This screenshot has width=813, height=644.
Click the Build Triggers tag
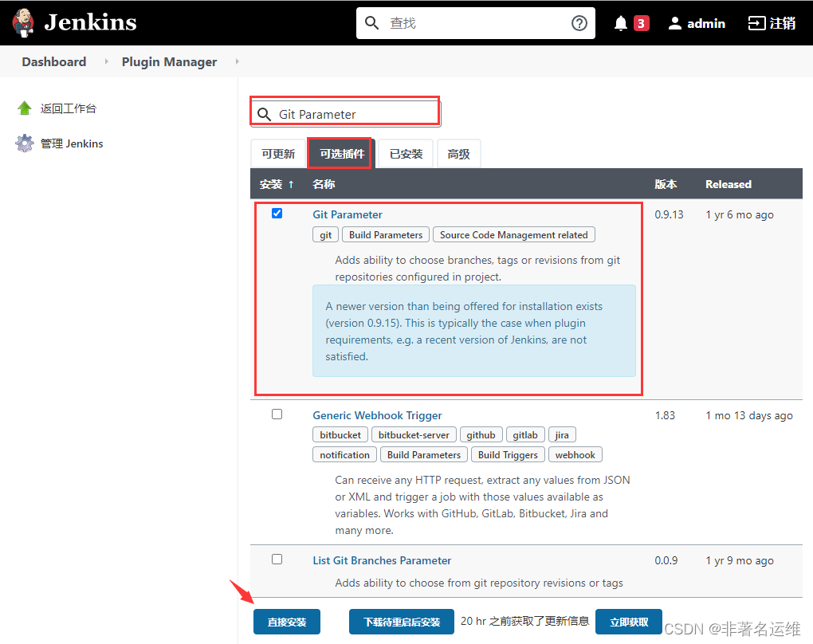pos(509,455)
